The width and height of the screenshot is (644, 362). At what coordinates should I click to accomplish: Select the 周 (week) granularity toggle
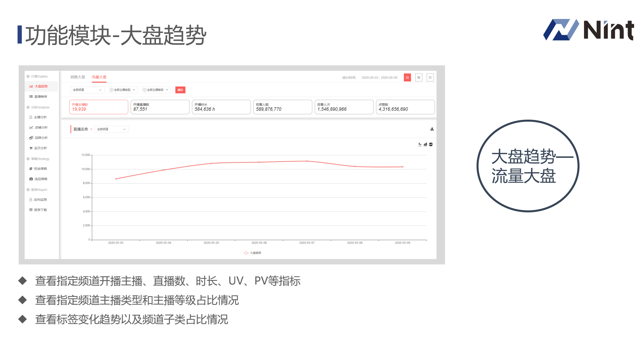coord(418,77)
